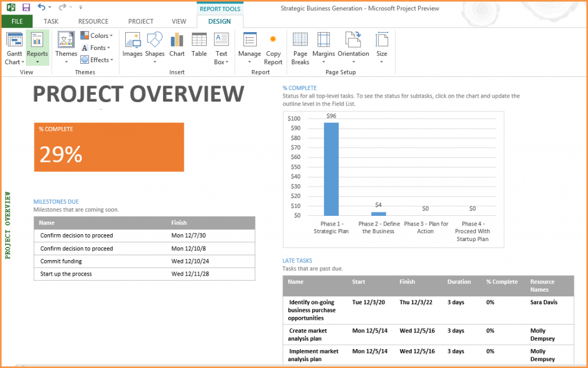Click the Phase 4 chart axis label
The width and height of the screenshot is (588, 368).
point(473,231)
